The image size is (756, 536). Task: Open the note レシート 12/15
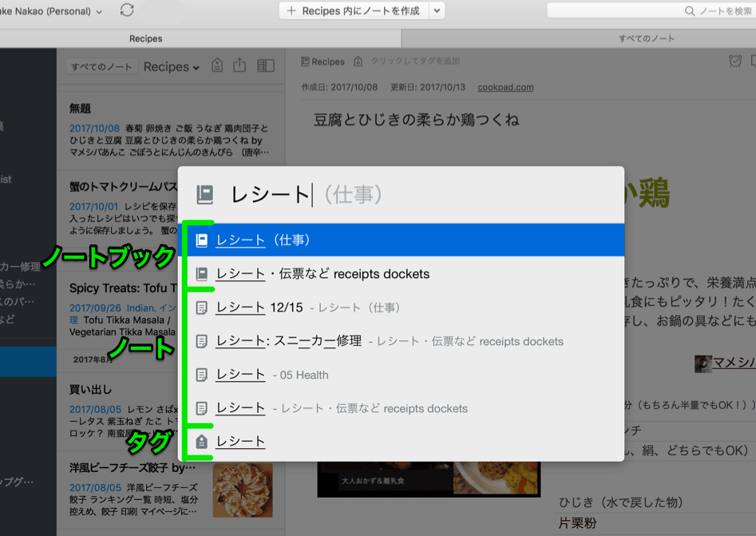click(x=401, y=308)
